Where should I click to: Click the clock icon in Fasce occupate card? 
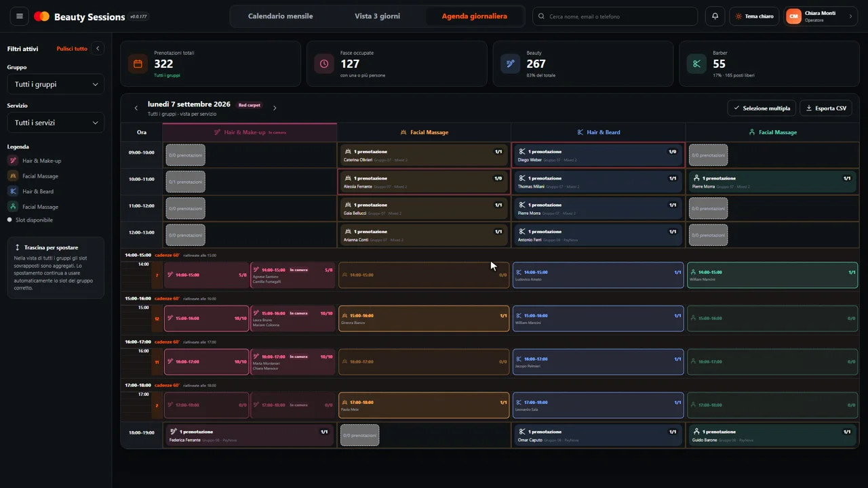pos(323,64)
